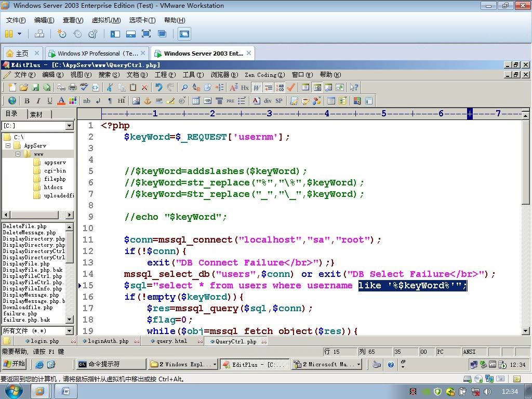
Task: Insert an anchor tag with anchor icon
Action: pyautogui.click(x=148, y=101)
